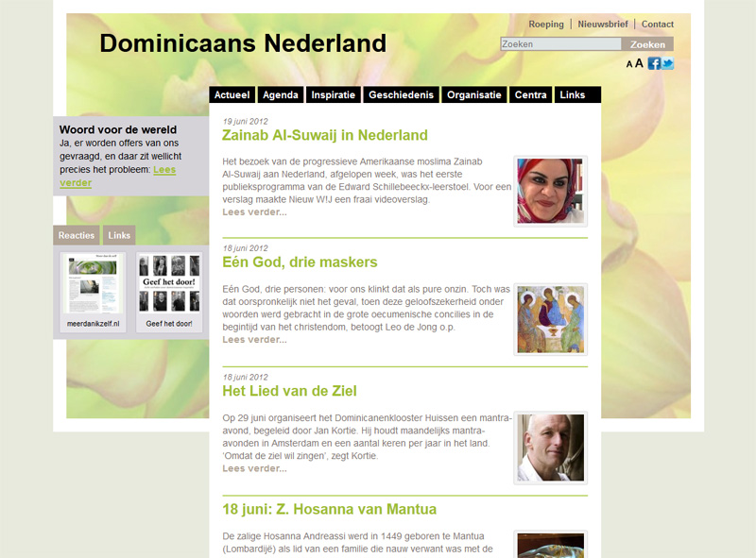Switch to the Links sidebar tab
Viewport: 756px width, 558px height.
[x=119, y=235]
